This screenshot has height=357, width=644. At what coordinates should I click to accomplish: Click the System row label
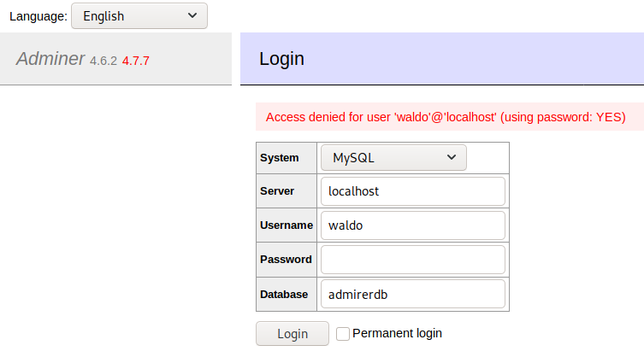pos(280,158)
